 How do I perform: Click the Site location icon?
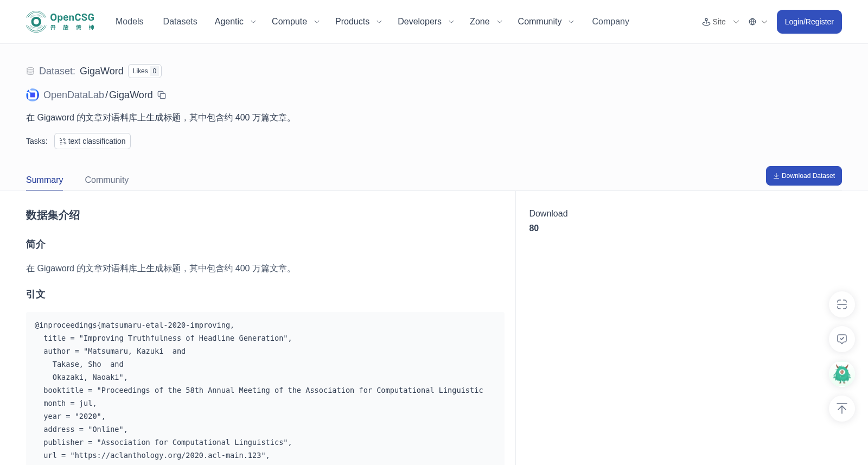click(x=706, y=22)
